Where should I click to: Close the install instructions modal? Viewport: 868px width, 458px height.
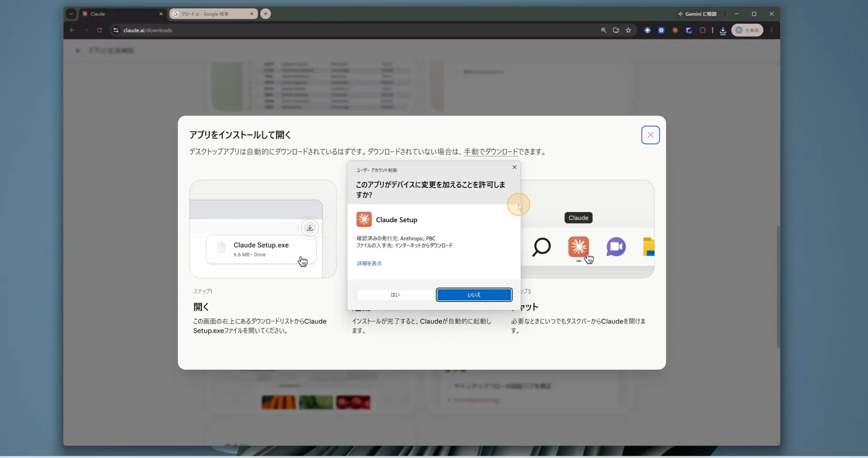tap(650, 135)
